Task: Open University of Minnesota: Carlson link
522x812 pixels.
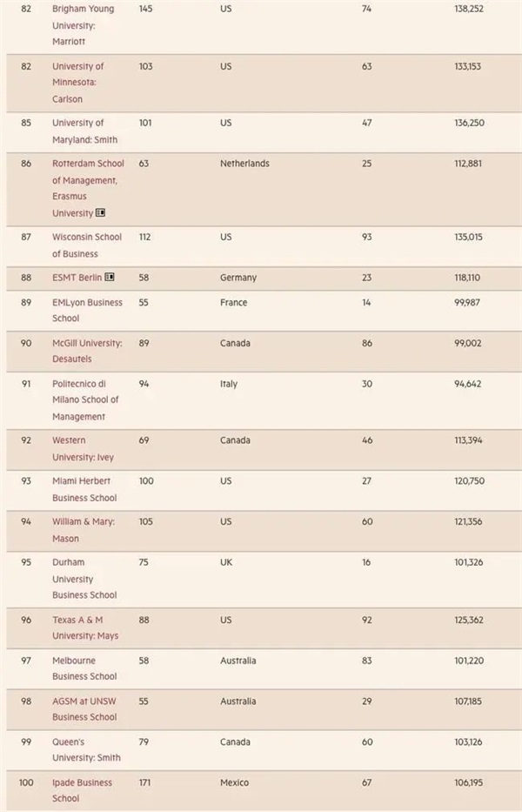Action: pyautogui.click(x=77, y=83)
